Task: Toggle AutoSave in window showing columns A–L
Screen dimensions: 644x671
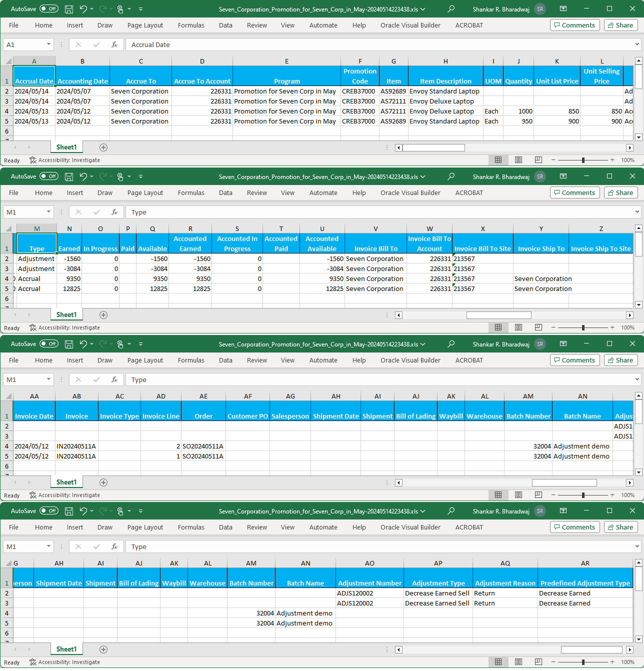Action: [49, 9]
